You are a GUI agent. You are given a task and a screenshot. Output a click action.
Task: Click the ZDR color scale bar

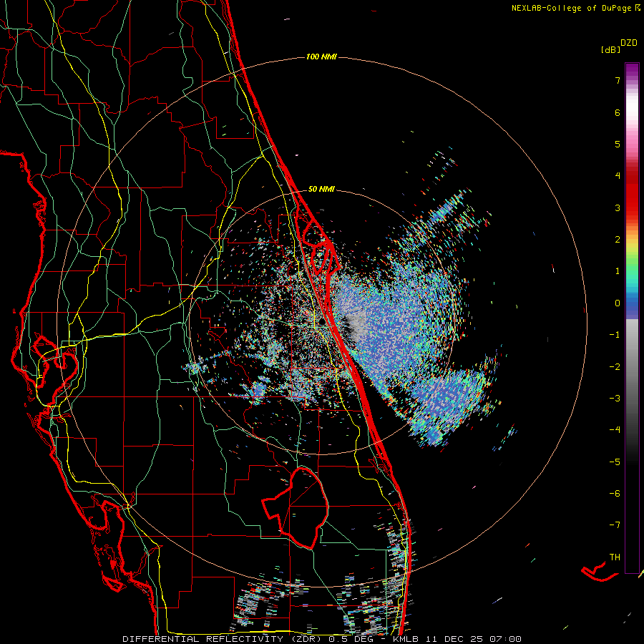pyautogui.click(x=632, y=318)
